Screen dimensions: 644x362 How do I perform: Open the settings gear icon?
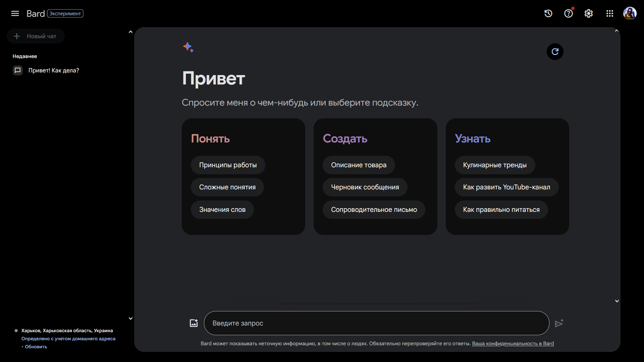coord(589,13)
